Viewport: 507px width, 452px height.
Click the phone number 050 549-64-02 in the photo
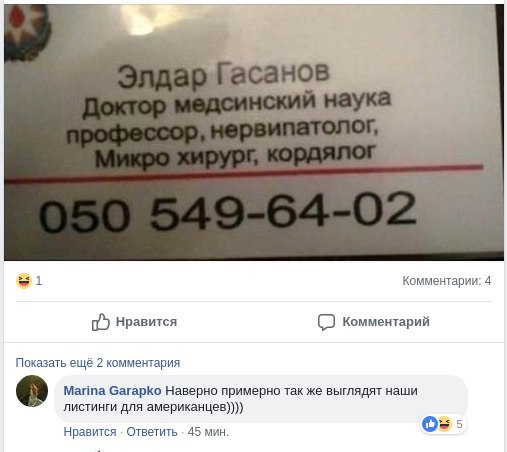tap(228, 211)
